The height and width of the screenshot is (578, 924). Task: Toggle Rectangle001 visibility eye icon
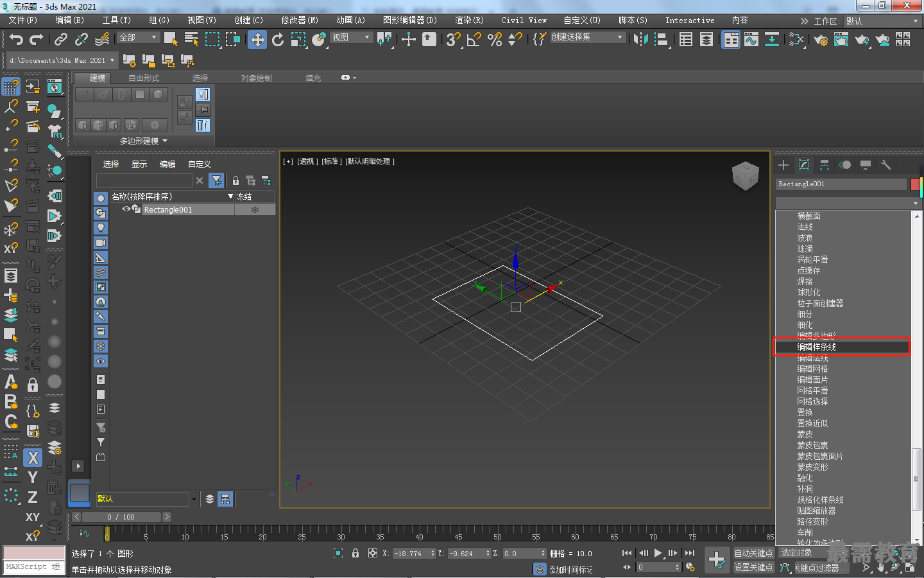pos(126,209)
